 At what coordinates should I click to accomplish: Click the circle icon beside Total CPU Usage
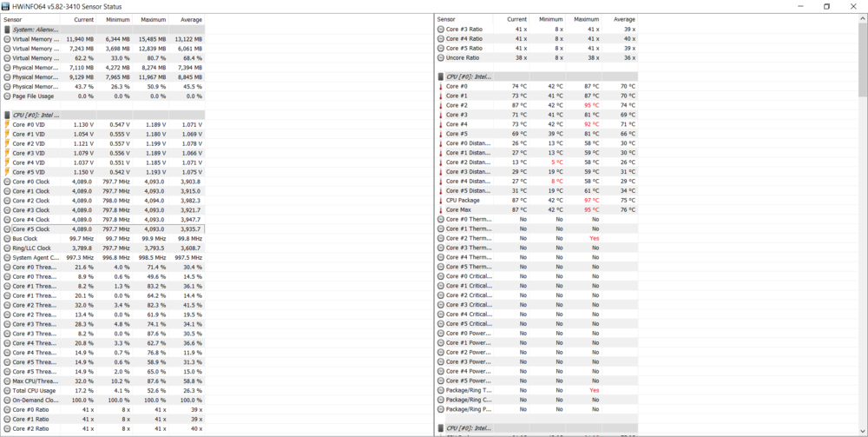click(7, 390)
